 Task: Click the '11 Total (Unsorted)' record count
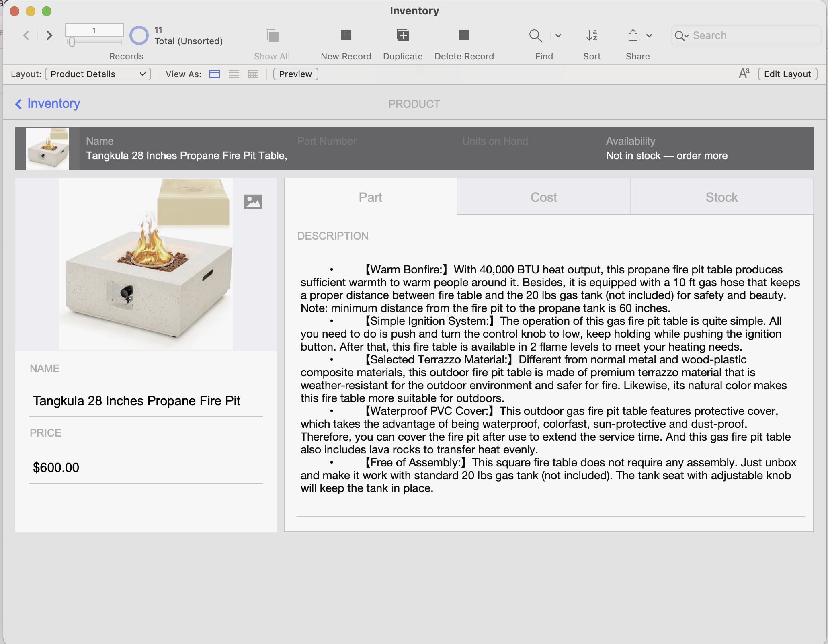(189, 35)
